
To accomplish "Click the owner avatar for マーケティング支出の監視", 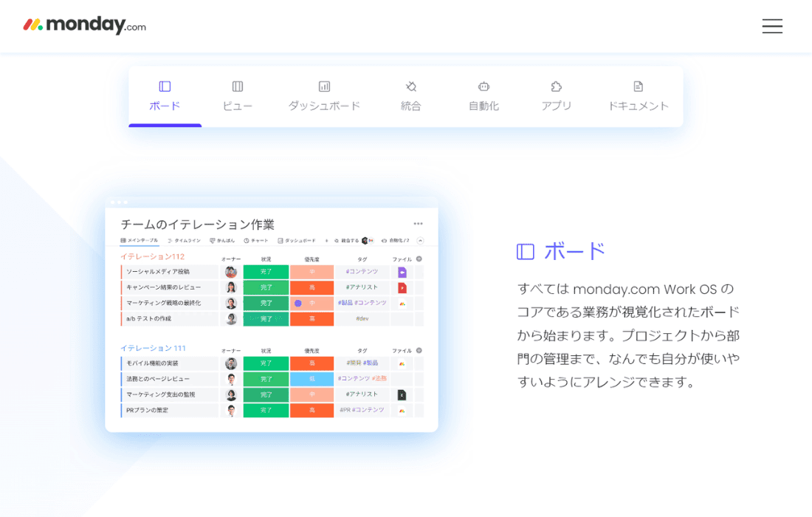I will (231, 394).
